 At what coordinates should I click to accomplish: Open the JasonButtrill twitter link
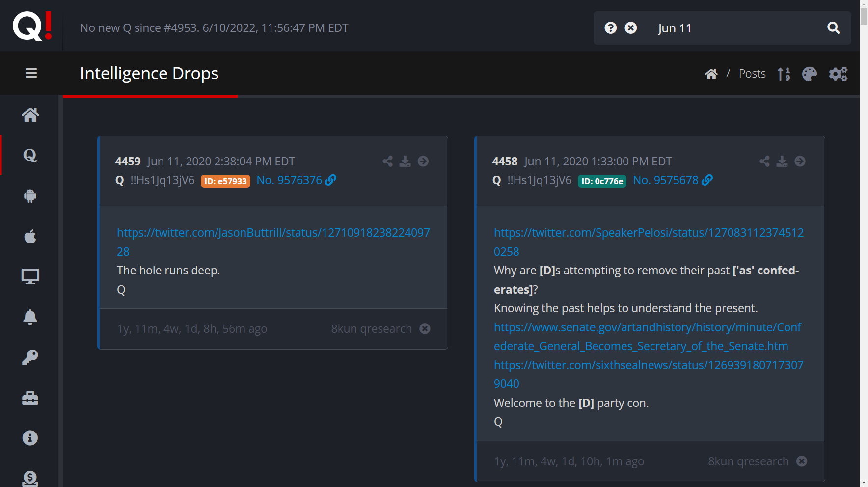click(273, 233)
